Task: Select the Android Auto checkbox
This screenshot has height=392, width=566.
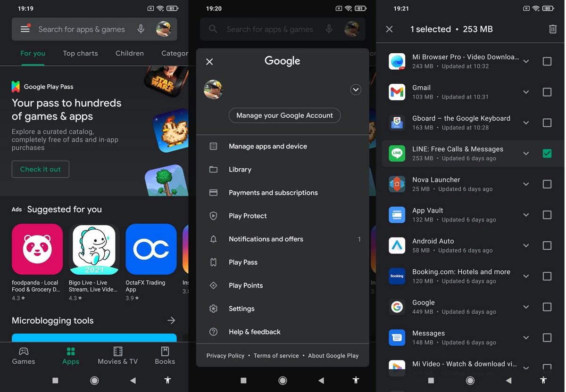Action: click(x=547, y=245)
